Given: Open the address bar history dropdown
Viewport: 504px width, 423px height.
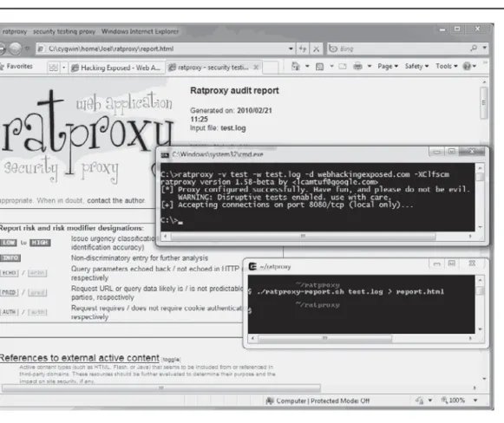Looking at the screenshot, I should coord(291,49).
